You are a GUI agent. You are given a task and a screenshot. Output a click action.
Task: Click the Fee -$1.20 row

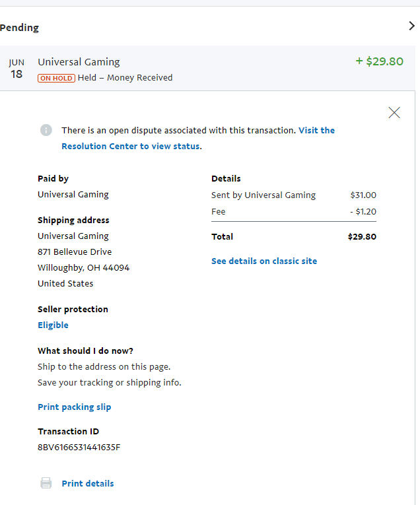(294, 212)
